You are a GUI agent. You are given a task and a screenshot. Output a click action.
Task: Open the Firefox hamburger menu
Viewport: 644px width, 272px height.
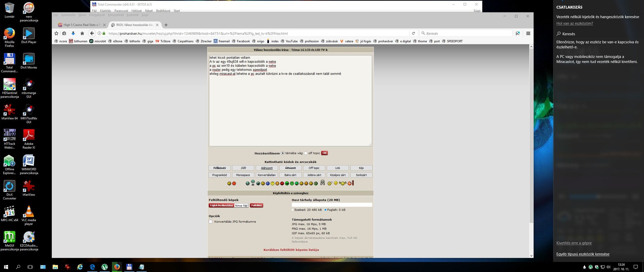(x=528, y=33)
